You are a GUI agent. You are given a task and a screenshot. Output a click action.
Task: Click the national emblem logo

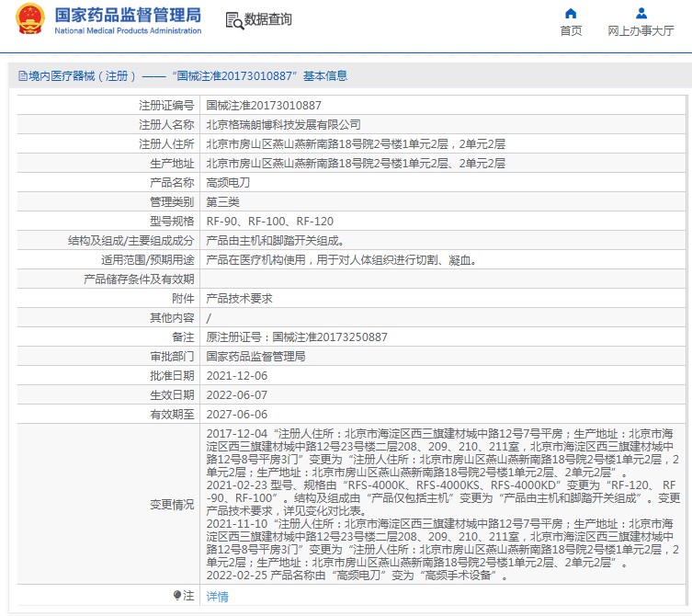coord(28,20)
